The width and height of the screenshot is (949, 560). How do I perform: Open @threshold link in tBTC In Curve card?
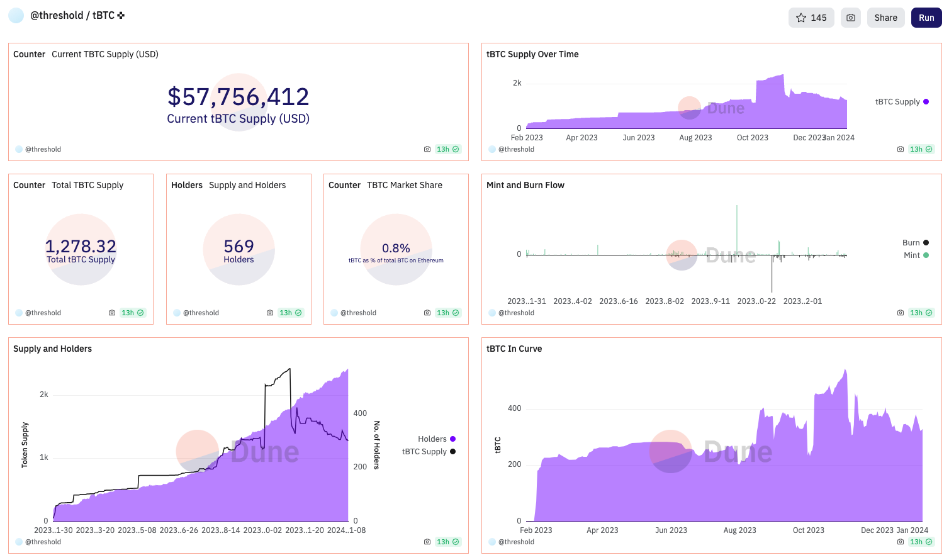click(516, 542)
